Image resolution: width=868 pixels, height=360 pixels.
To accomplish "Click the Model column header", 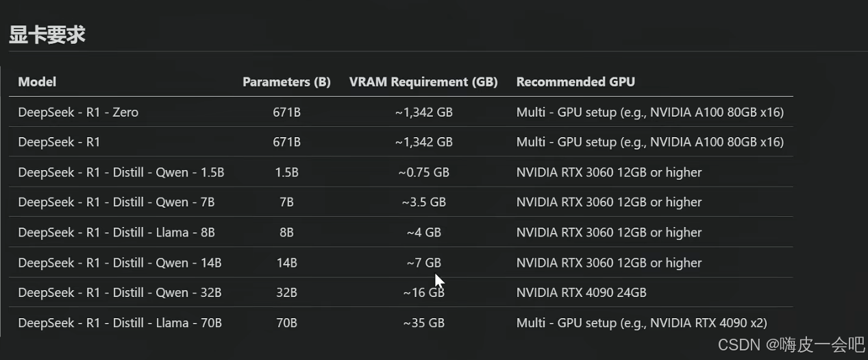I will click(37, 82).
